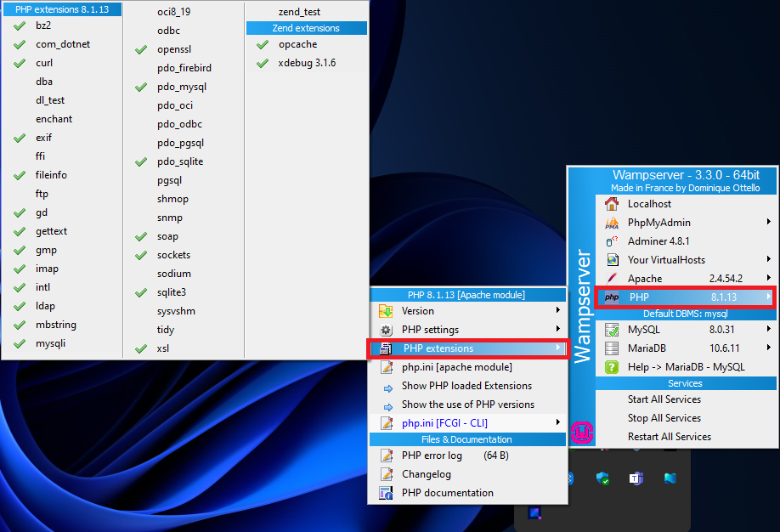The width and height of the screenshot is (780, 532).
Task: Click the PhpMyAdmin PMA icon
Action: point(612,223)
